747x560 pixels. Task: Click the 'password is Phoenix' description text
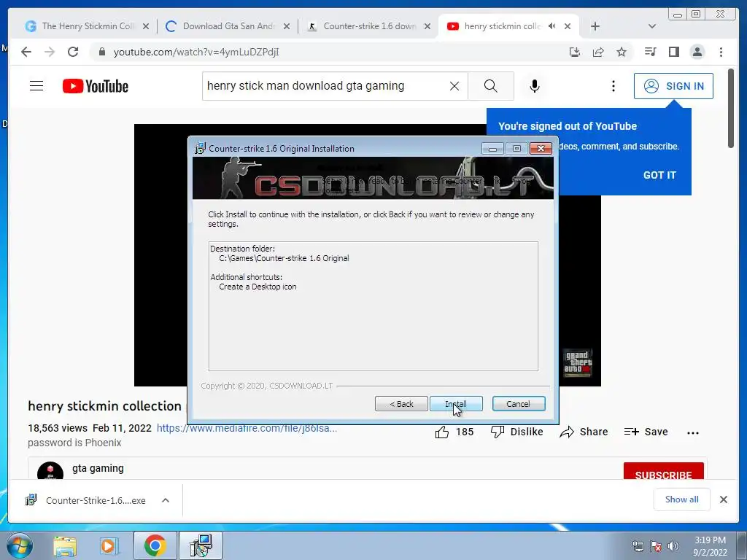click(74, 443)
